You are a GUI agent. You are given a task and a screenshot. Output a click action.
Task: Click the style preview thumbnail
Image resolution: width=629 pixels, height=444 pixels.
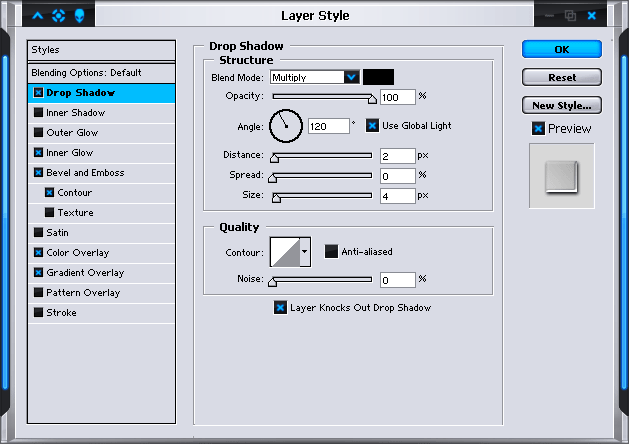pos(562,176)
